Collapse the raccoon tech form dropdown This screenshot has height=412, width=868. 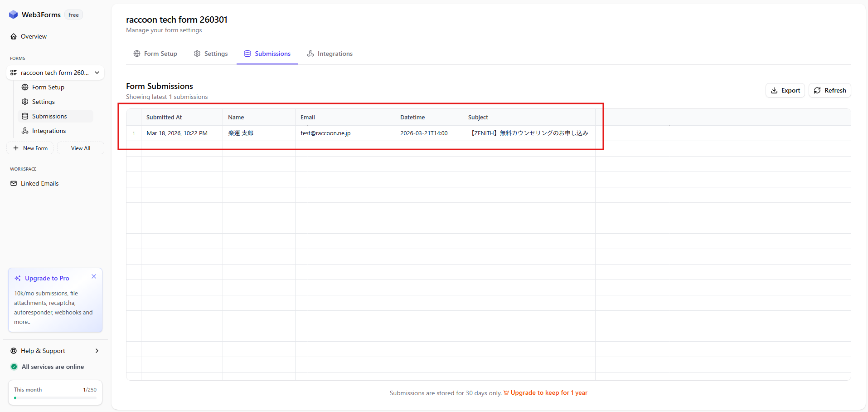coord(97,73)
